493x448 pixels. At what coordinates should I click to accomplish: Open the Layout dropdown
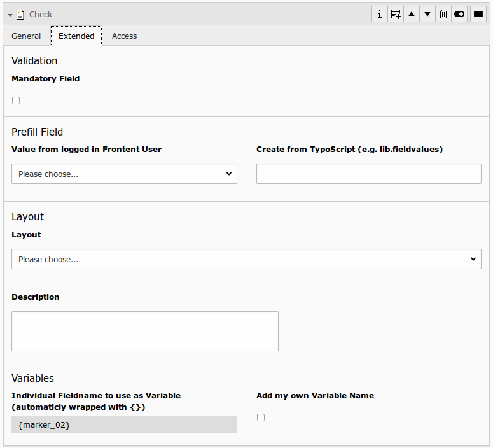click(246, 259)
